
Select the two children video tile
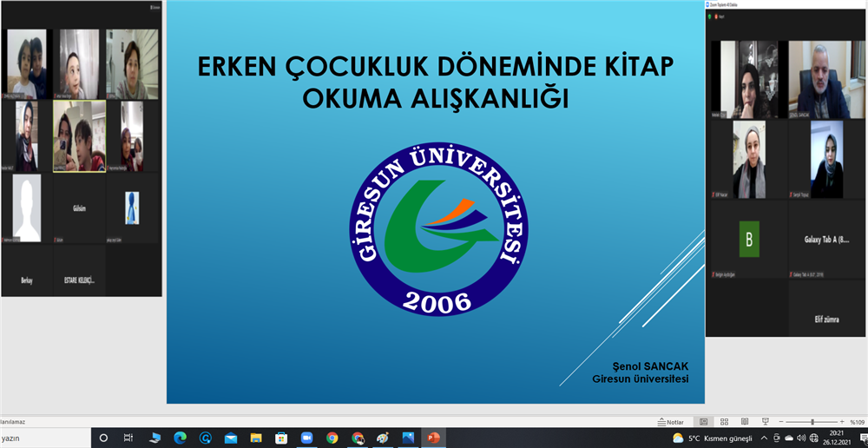coord(27,64)
